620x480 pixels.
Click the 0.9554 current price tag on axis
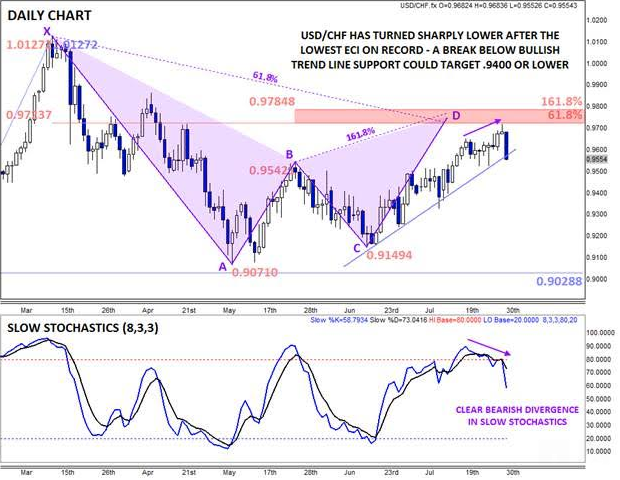tap(597, 159)
